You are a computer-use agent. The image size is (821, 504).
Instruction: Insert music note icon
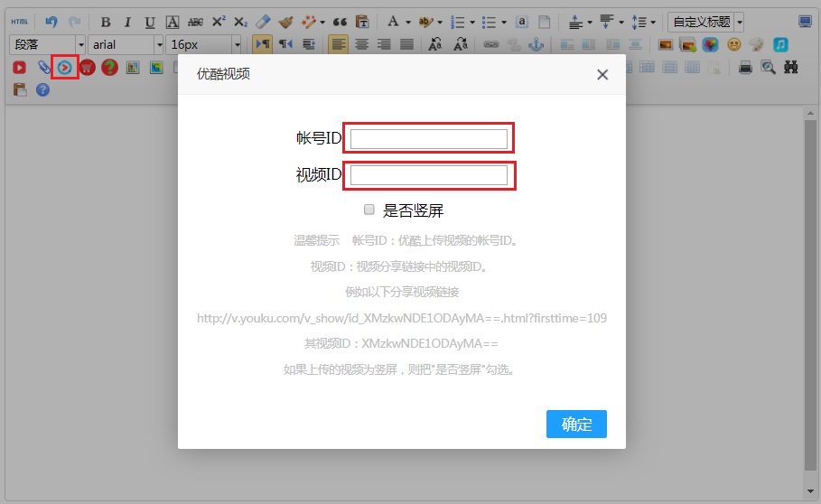tap(780, 44)
